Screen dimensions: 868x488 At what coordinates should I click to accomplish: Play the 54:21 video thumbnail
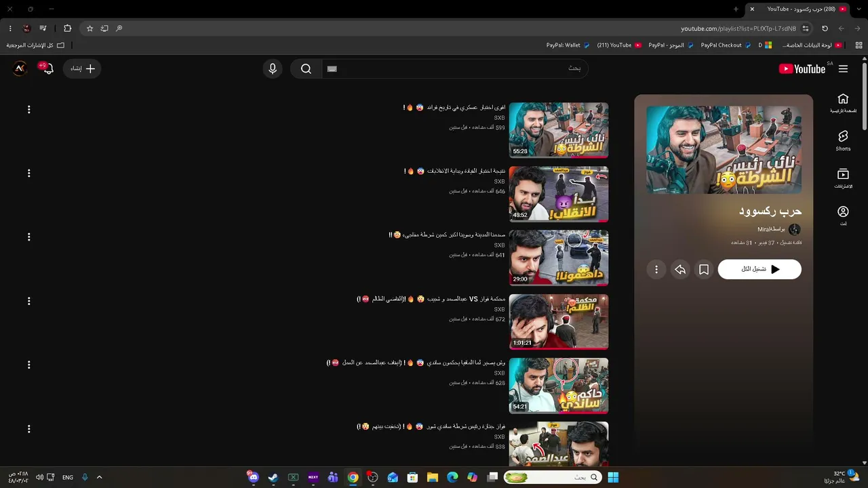point(559,385)
